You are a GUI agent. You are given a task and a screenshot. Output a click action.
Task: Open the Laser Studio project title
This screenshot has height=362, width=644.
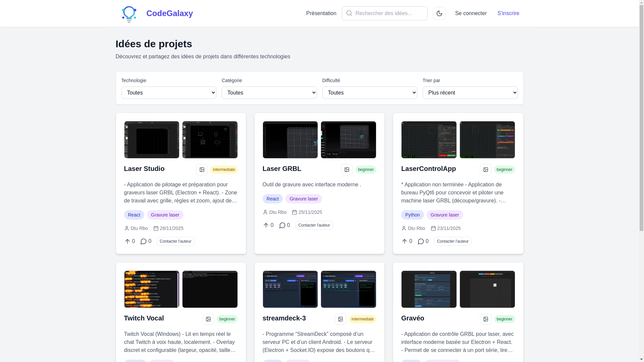(144, 169)
